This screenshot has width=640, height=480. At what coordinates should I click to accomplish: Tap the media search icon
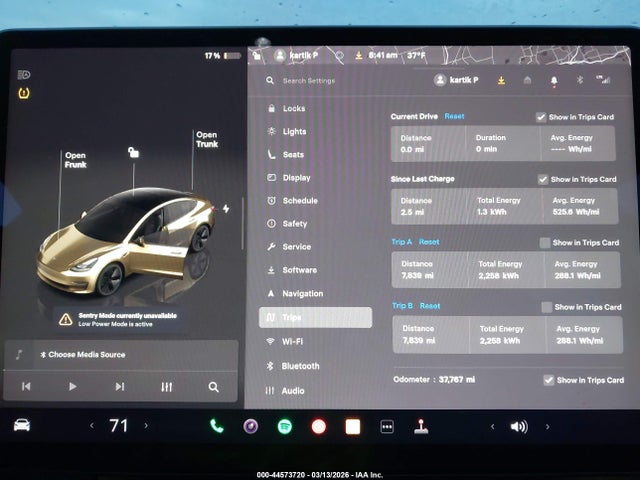pos(213,387)
